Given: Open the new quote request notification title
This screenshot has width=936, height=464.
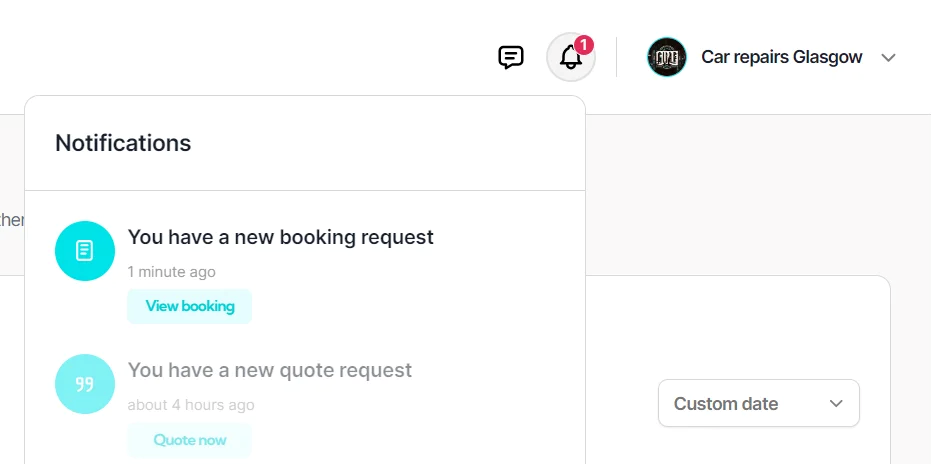Looking at the screenshot, I should (x=270, y=370).
